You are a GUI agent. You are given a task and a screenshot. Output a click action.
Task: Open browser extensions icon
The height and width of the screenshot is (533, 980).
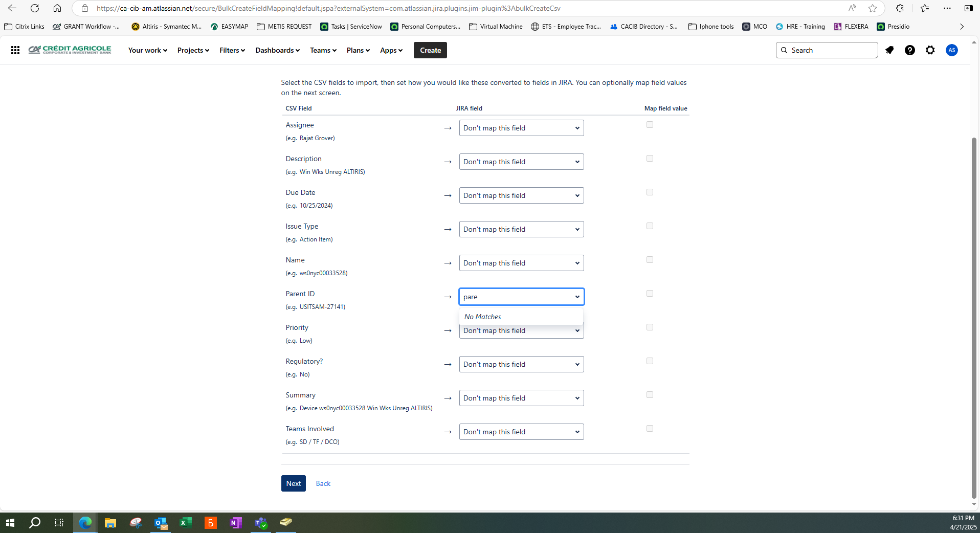(900, 8)
